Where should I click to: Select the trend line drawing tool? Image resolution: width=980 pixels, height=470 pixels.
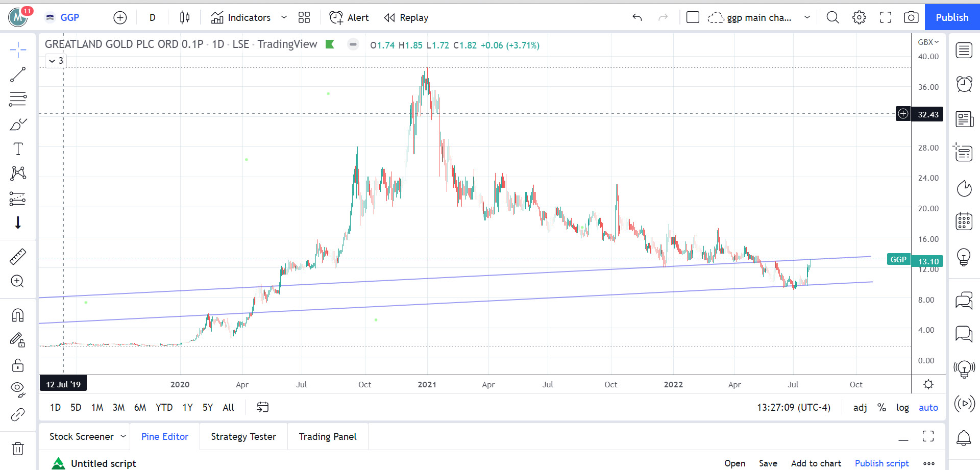pos(18,75)
